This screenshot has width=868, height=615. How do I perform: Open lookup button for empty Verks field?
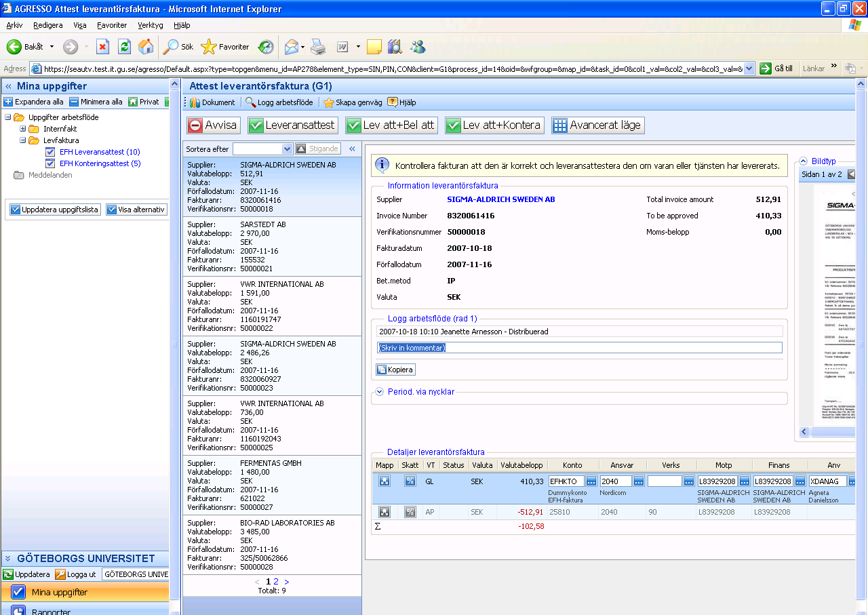click(689, 481)
